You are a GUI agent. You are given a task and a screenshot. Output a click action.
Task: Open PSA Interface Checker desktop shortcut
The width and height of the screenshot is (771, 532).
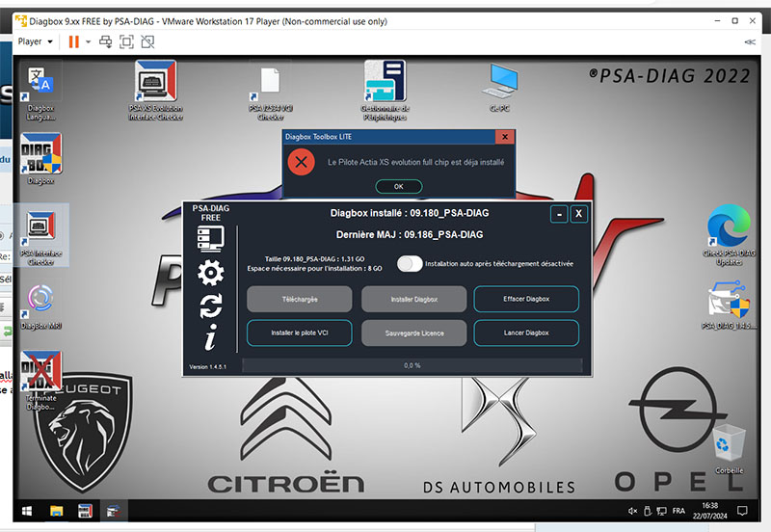[x=40, y=237]
